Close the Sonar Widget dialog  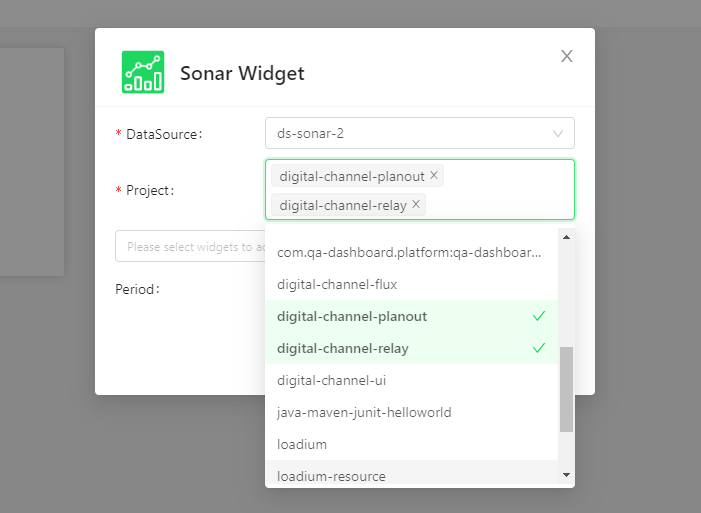(x=566, y=56)
